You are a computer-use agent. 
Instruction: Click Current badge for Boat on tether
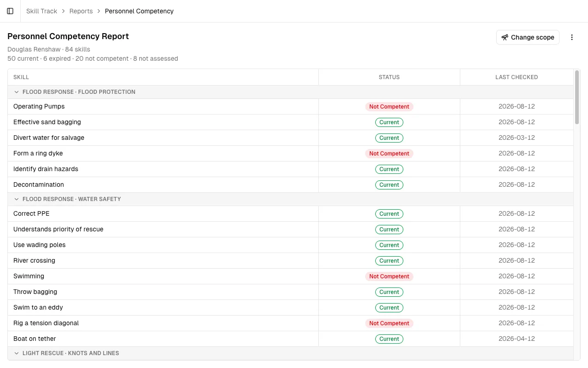[x=389, y=339]
